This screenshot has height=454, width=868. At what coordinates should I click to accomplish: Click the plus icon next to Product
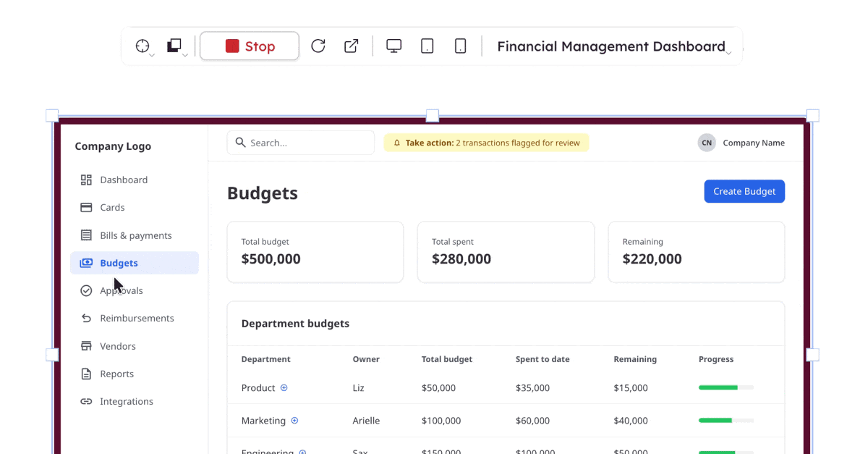284,388
